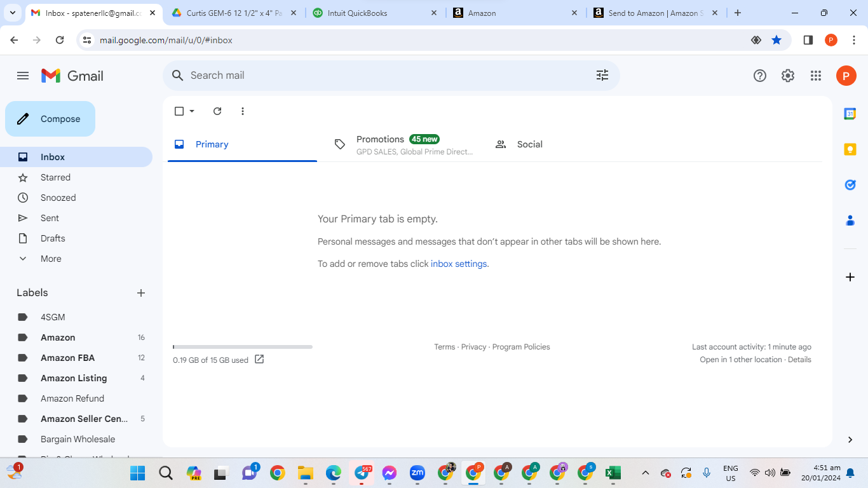Open the Gmail main menu hamburger icon
The width and height of the screenshot is (868, 488).
pos(23,76)
